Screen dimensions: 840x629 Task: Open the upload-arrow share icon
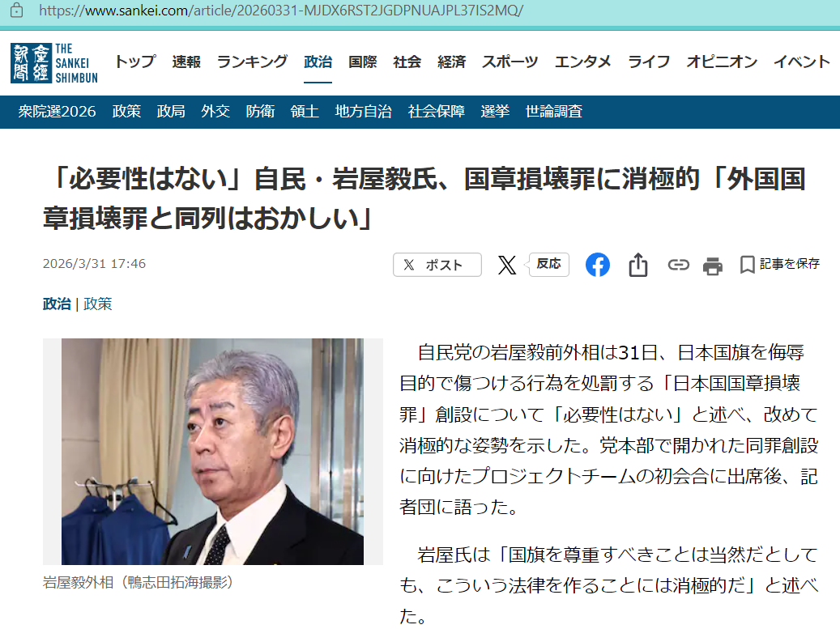click(638, 265)
